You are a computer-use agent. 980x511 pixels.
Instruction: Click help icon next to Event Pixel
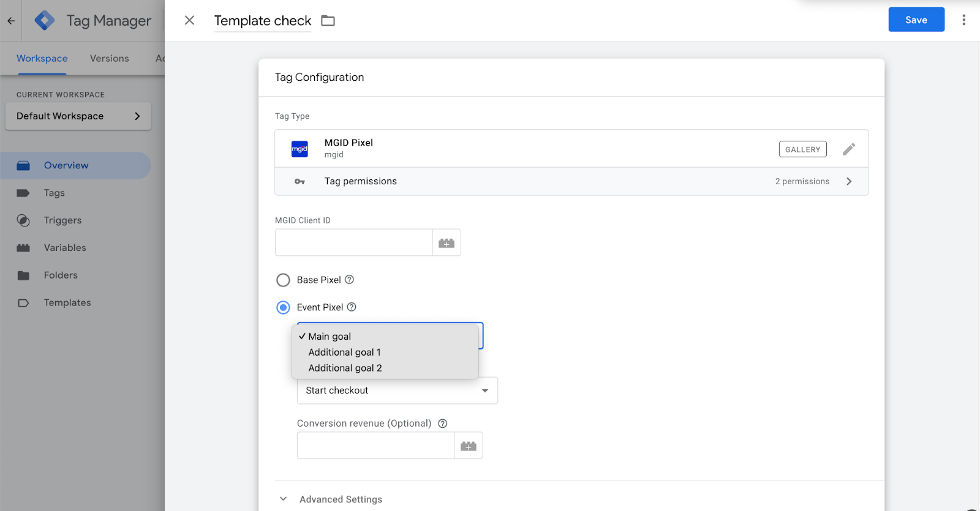coord(352,307)
